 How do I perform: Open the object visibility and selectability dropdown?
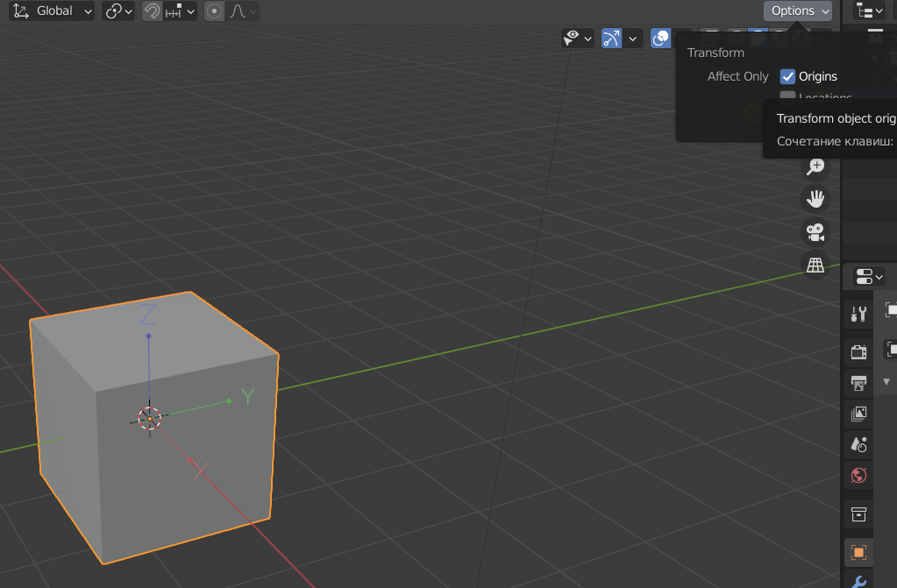pos(578,38)
